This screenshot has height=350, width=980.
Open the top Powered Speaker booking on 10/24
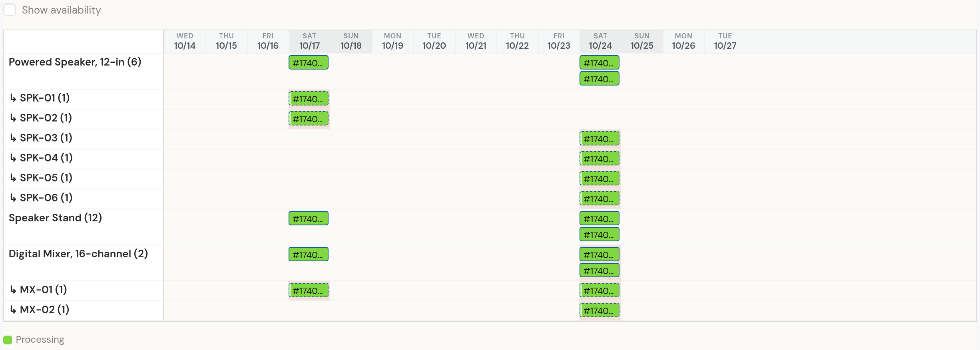(x=600, y=63)
